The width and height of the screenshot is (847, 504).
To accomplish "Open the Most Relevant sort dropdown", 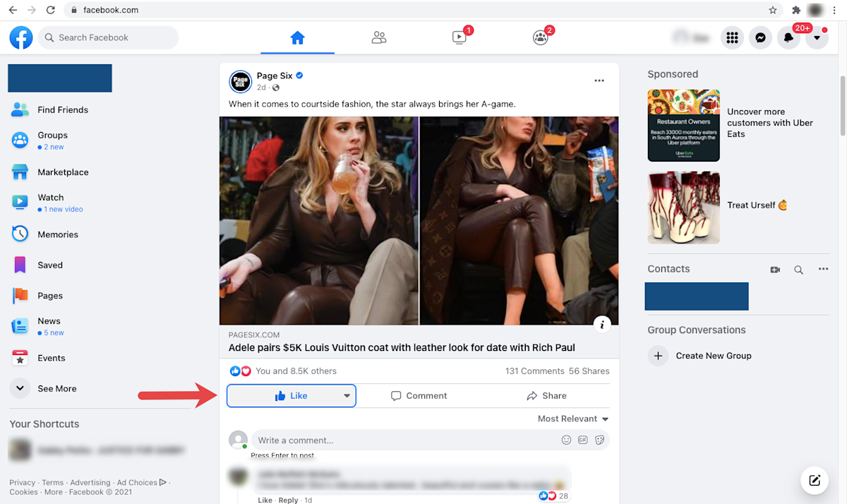I will coord(568,418).
